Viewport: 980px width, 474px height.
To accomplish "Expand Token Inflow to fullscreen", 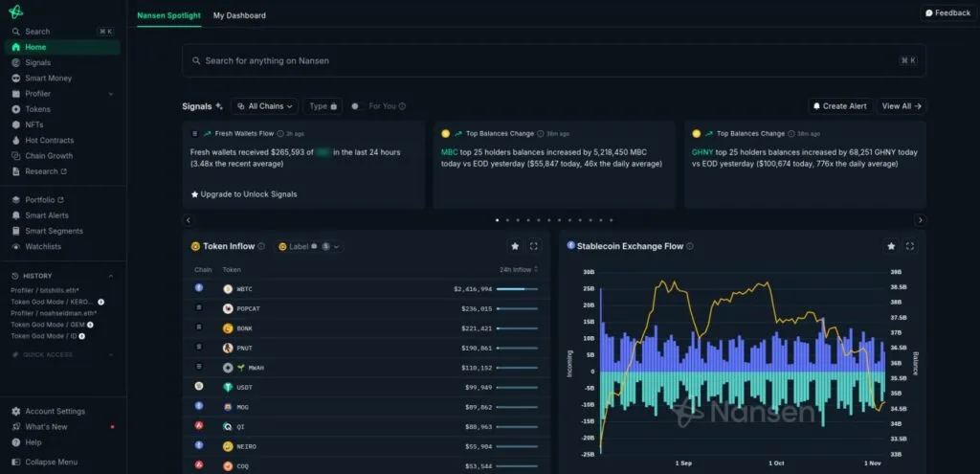I will tap(534, 246).
